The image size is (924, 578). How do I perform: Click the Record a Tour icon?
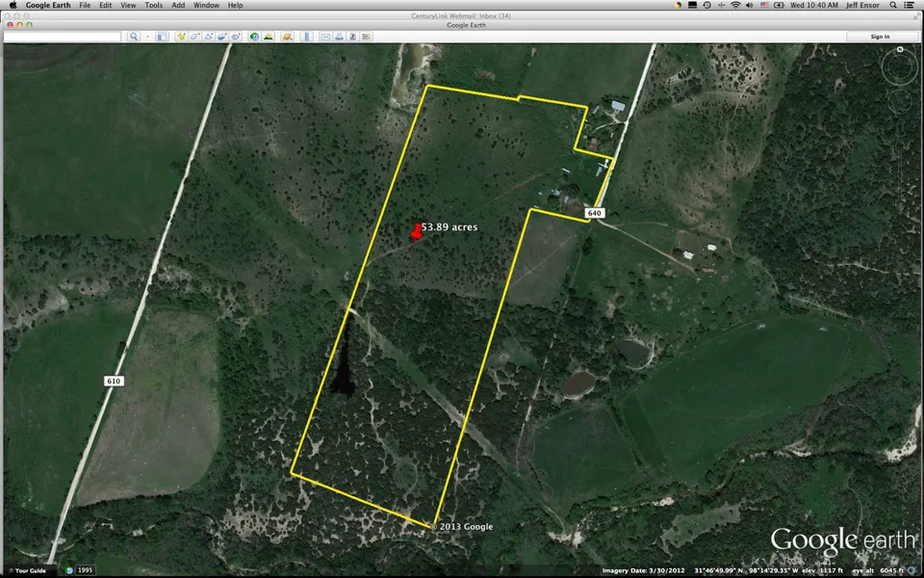pyautogui.click(x=236, y=37)
